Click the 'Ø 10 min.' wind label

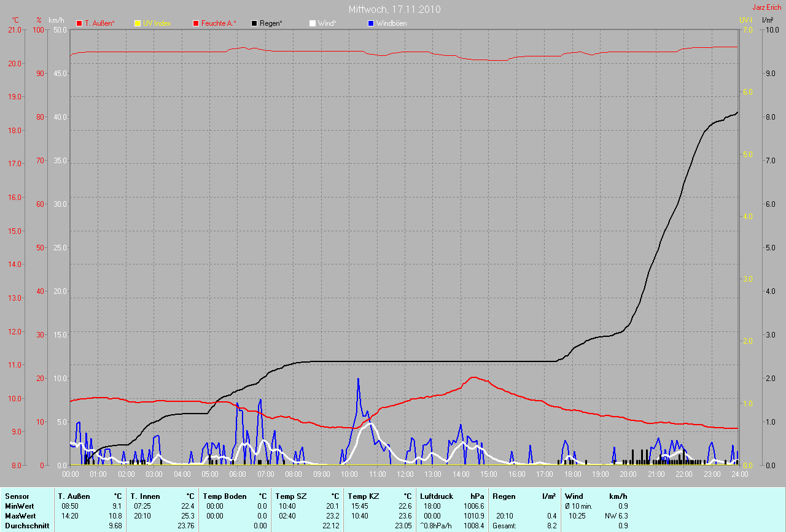point(578,506)
